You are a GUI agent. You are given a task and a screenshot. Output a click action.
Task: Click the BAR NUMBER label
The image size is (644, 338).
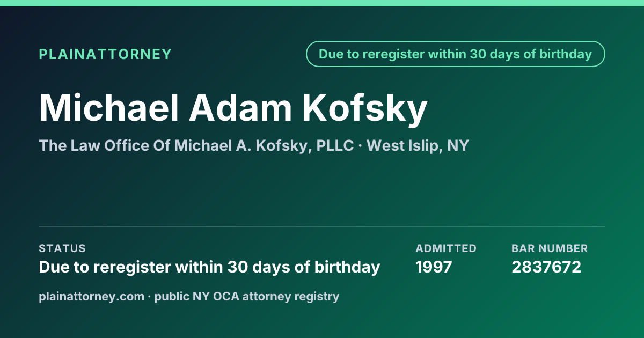550,248
